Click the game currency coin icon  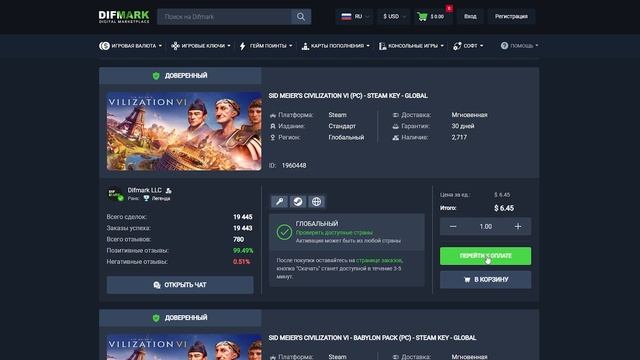click(104, 46)
